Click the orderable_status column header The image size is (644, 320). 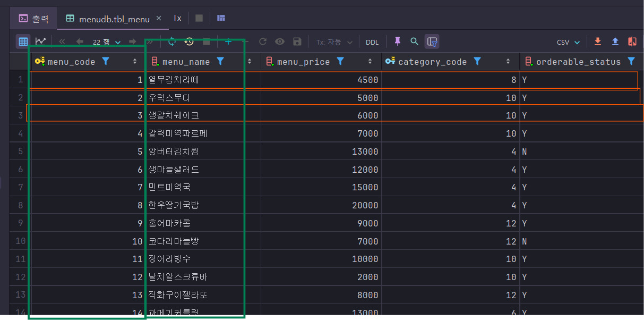click(x=578, y=62)
